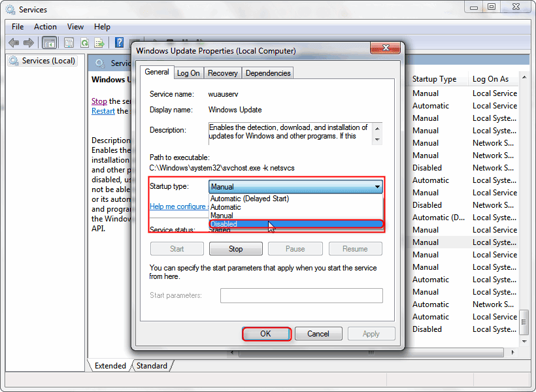The height and width of the screenshot is (392, 536).
Task: Click the description box scroll-down arrow
Action: coord(377,139)
